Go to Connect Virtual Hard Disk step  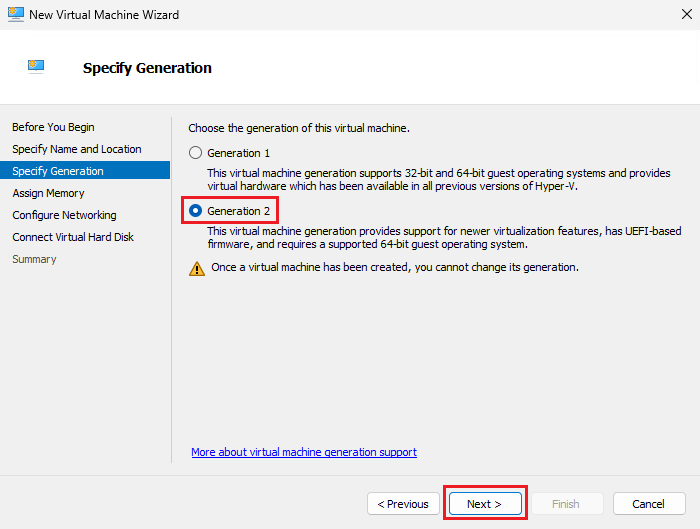[73, 237]
